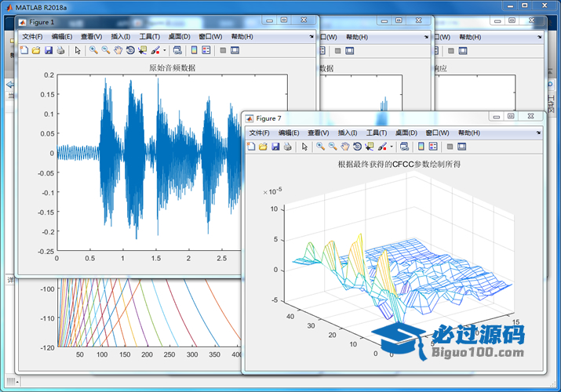The width and height of the screenshot is (561, 392).
Task: Click Zoom Out magnifier in Figure 1 toolbar
Action: point(105,50)
